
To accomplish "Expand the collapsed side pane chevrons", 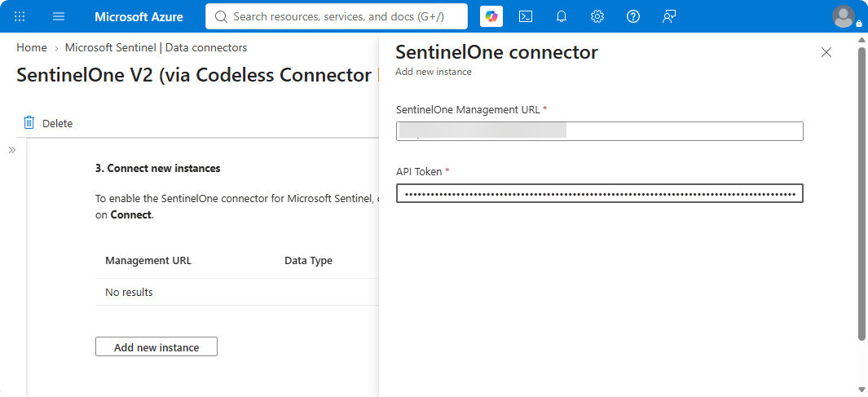I will [13, 150].
